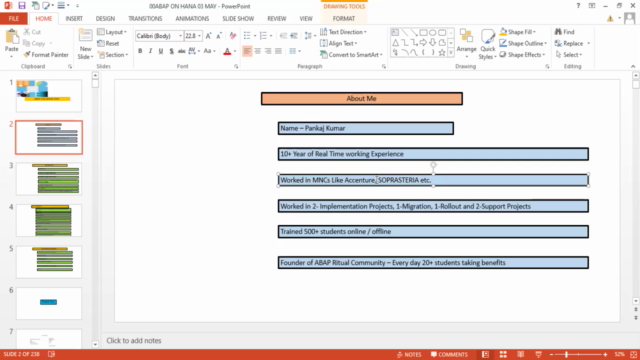This screenshot has width=640, height=360.
Task: Click Replace button
Action: (572, 43)
